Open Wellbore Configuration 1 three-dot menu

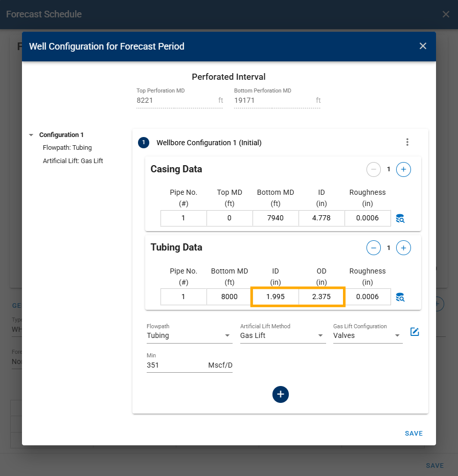pos(407,142)
